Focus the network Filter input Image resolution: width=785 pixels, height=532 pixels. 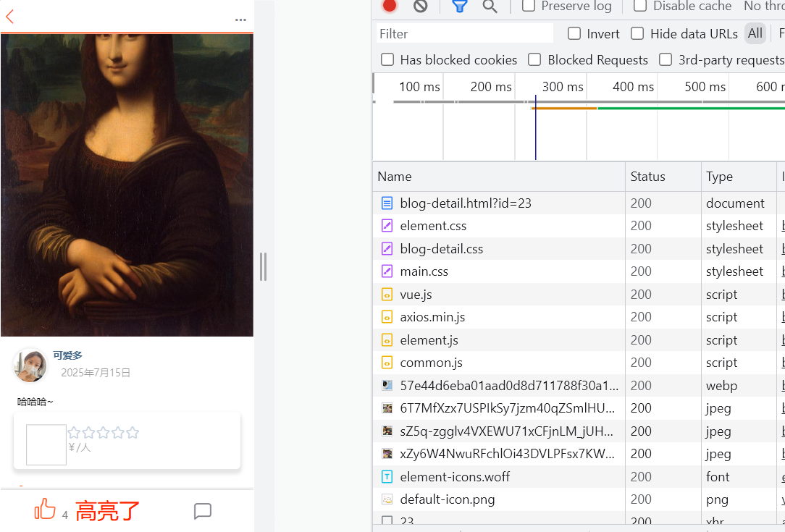(x=465, y=33)
